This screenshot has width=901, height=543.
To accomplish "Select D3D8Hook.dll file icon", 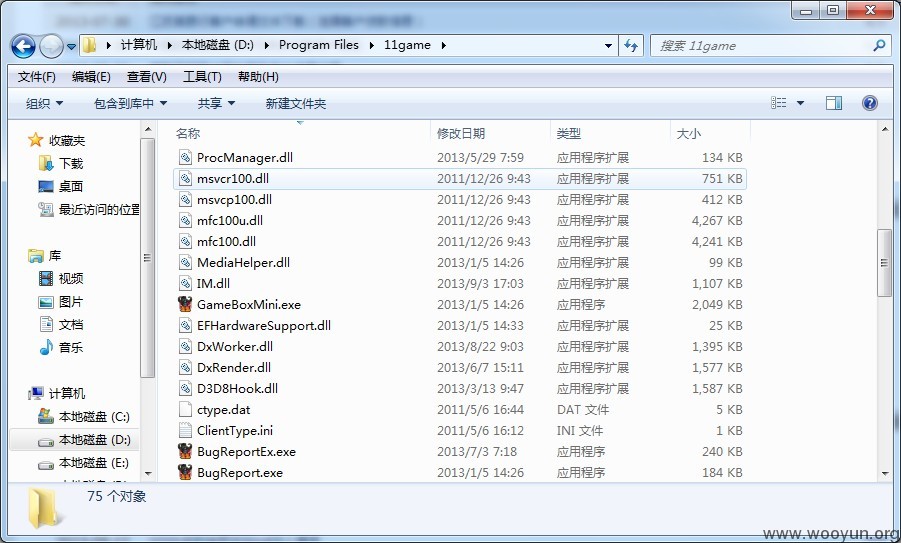I will 185,388.
